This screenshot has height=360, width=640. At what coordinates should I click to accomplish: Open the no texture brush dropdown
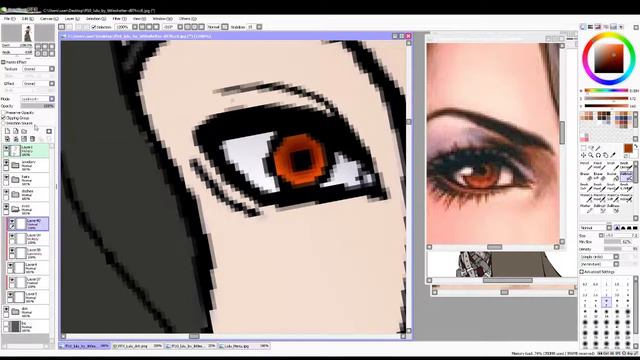616,264
